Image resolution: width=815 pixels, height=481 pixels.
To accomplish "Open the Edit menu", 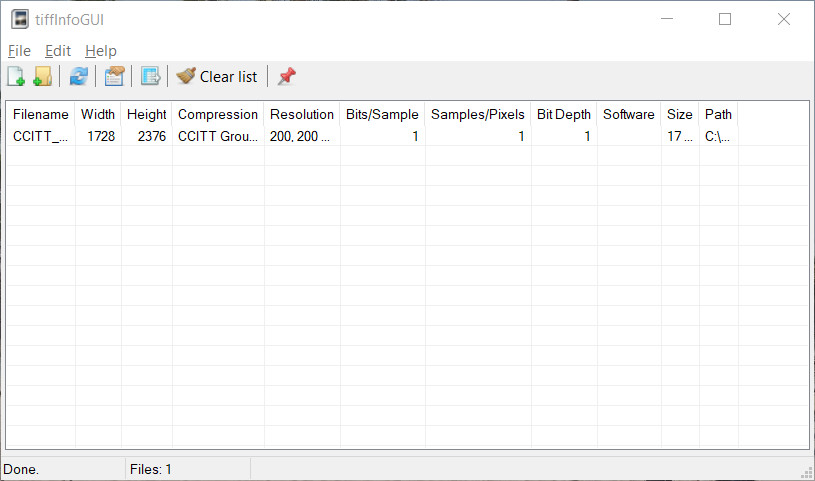I will 58,51.
